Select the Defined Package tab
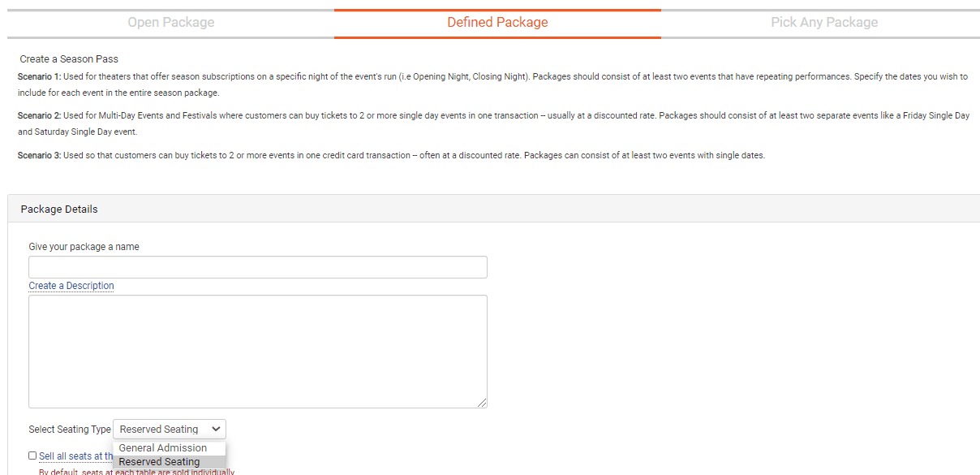The image size is (980, 475). coord(497,23)
